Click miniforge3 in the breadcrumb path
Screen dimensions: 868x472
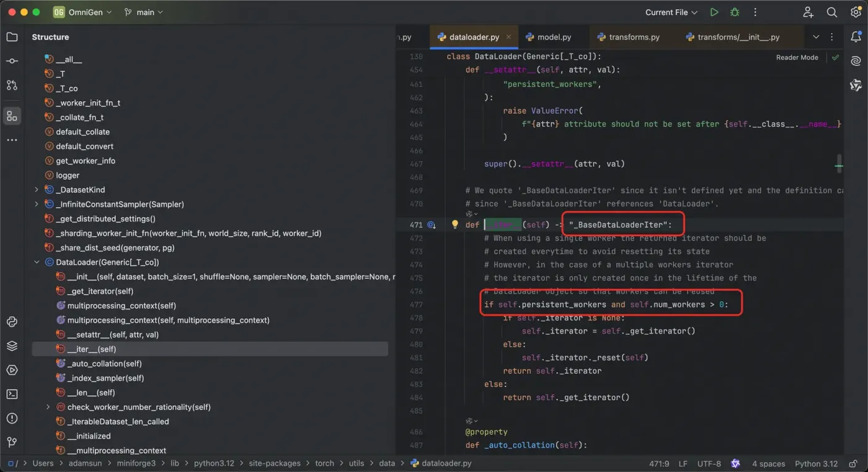(x=136, y=463)
